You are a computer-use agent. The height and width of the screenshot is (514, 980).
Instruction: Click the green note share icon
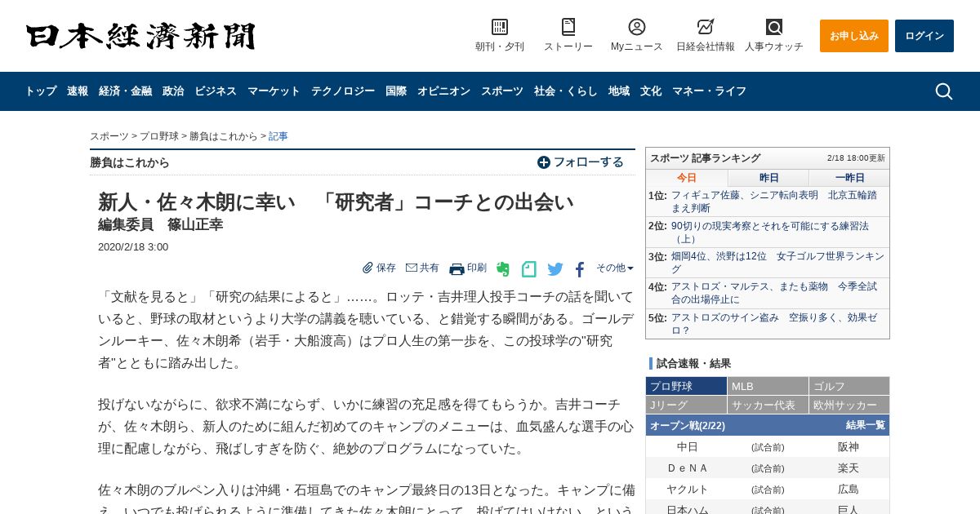tap(529, 269)
